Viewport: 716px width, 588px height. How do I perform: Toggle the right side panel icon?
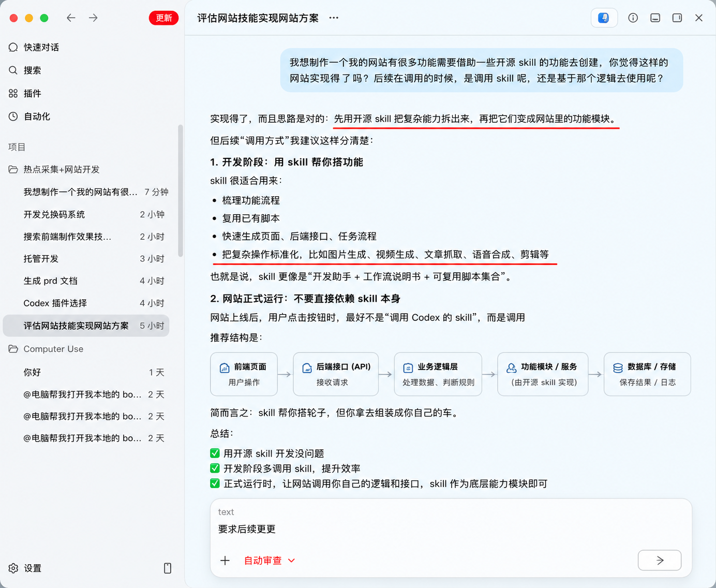677,18
